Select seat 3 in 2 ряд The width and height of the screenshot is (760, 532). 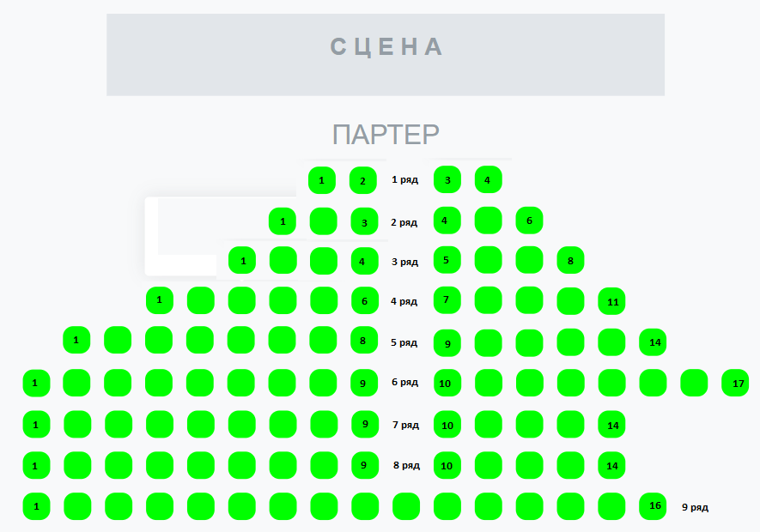click(364, 221)
